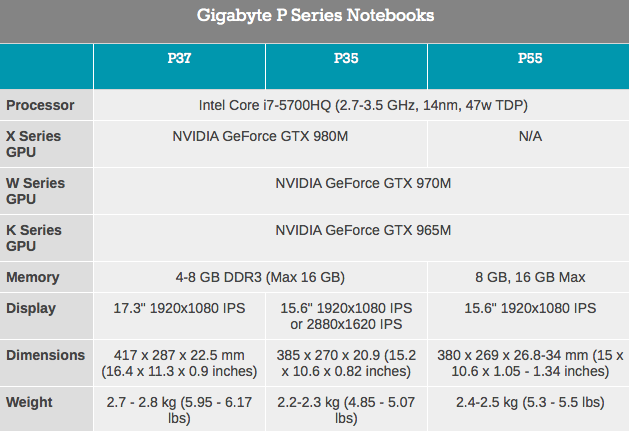Click the 8 GB, 16 GB Max cell
Viewport: 629px width, 431px height.
(x=530, y=277)
